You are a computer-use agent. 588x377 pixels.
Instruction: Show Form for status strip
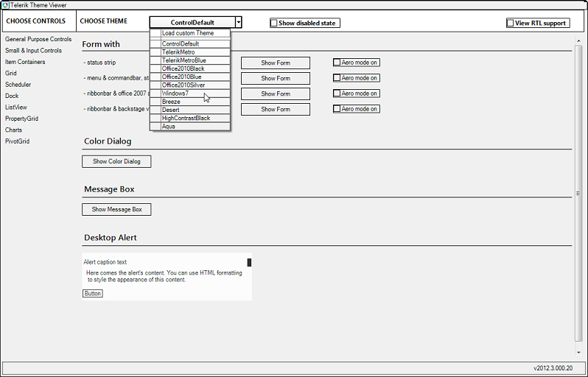click(x=276, y=63)
